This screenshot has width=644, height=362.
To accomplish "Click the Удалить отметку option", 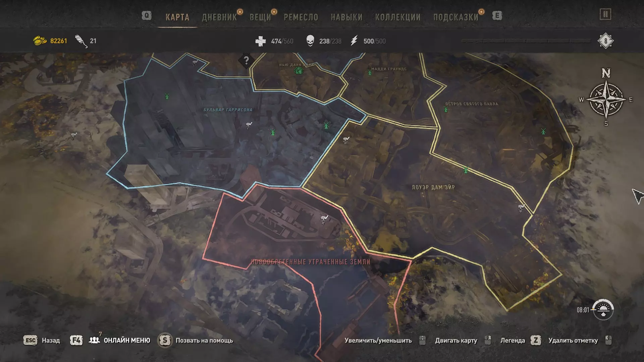I will [573, 341].
